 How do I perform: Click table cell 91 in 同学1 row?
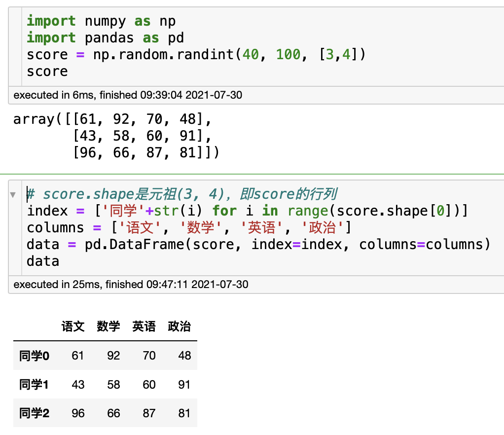click(x=184, y=385)
